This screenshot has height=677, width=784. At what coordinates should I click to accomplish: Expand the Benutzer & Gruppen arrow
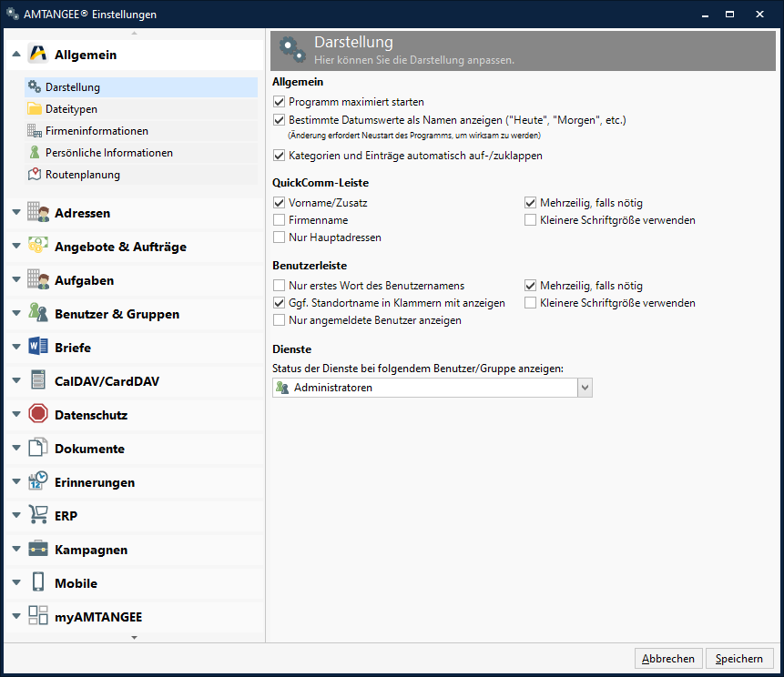click(16, 313)
